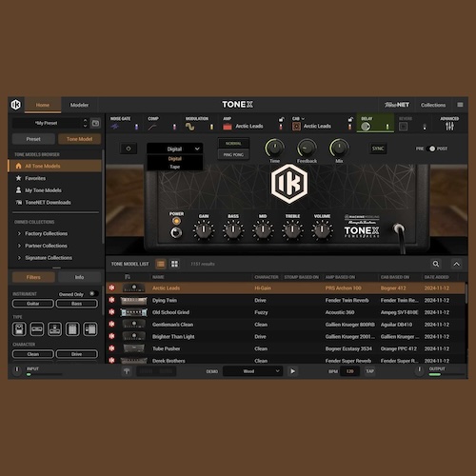Select the Modulation effect icon
This screenshot has width=476, height=476.
[x=190, y=127]
